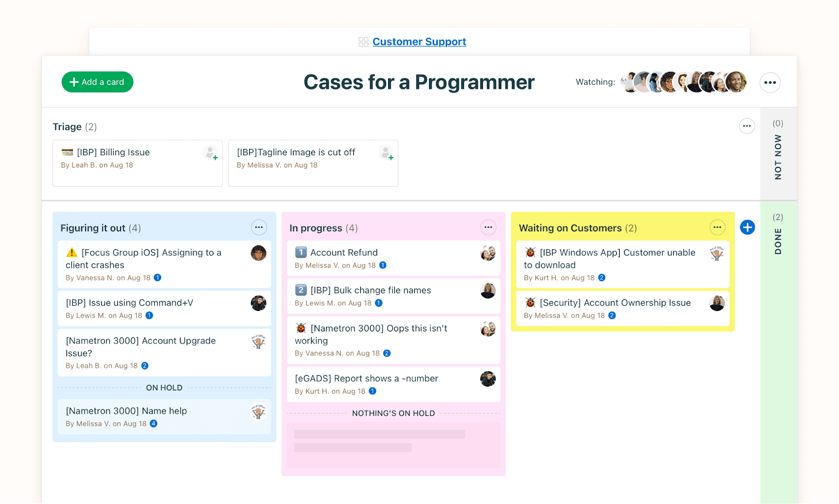Click assignee avatar on Command+V card
This screenshot has height=504, width=839.
(259, 303)
